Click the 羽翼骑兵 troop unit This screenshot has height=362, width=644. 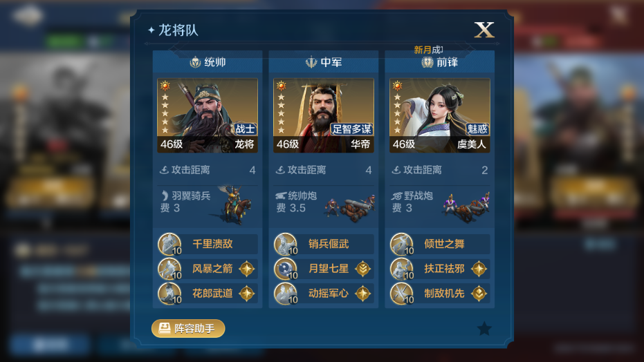208,204
